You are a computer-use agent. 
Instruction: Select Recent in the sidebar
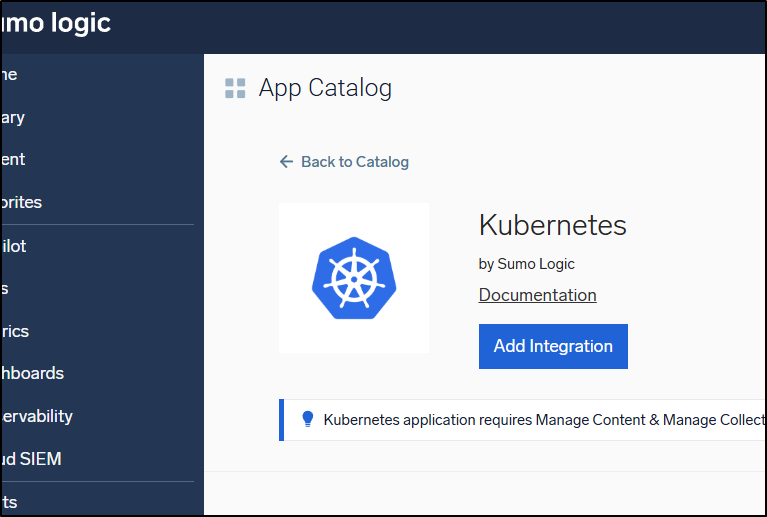pyautogui.click(x=14, y=159)
